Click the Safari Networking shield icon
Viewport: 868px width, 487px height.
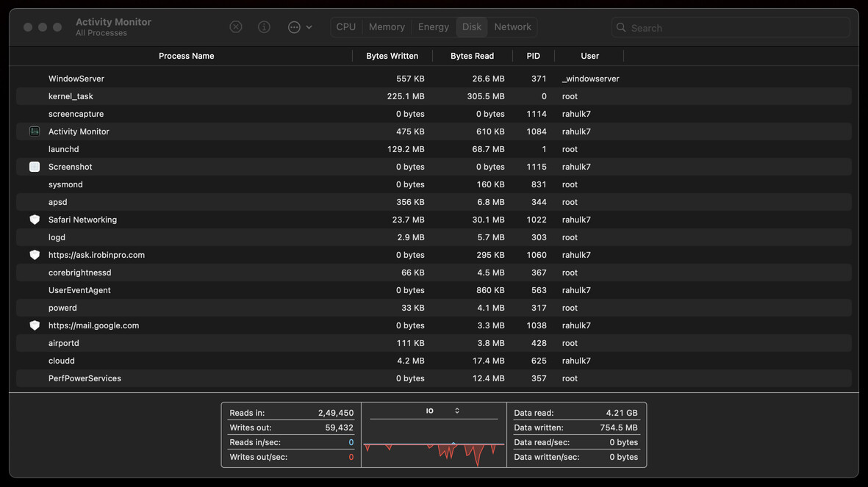(x=35, y=220)
